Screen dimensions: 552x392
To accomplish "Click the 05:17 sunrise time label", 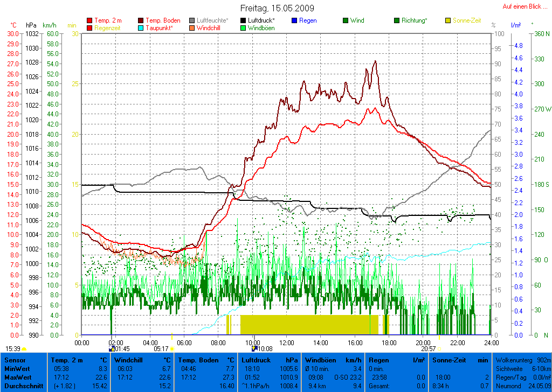I will 161,349.
